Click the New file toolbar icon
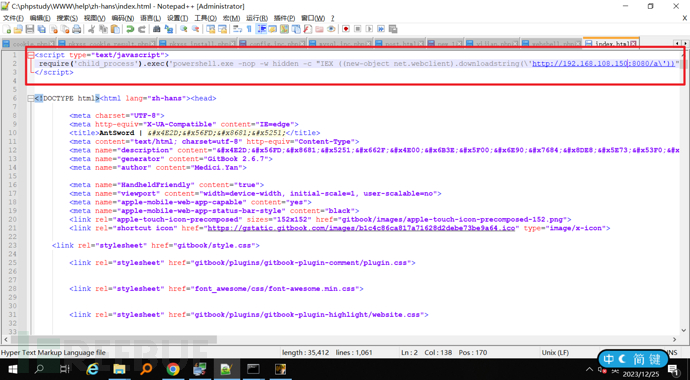The image size is (690, 380). tap(7, 29)
